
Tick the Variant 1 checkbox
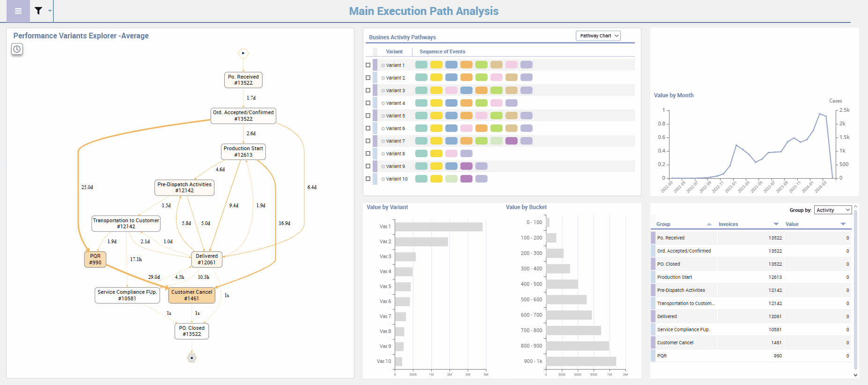pyautogui.click(x=368, y=65)
